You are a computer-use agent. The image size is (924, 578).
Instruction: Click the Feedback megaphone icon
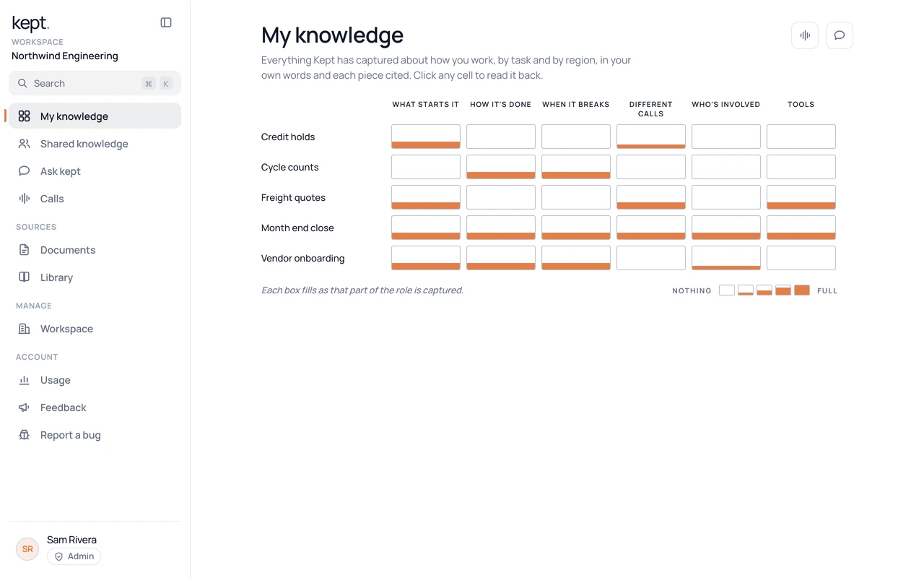pyautogui.click(x=24, y=407)
